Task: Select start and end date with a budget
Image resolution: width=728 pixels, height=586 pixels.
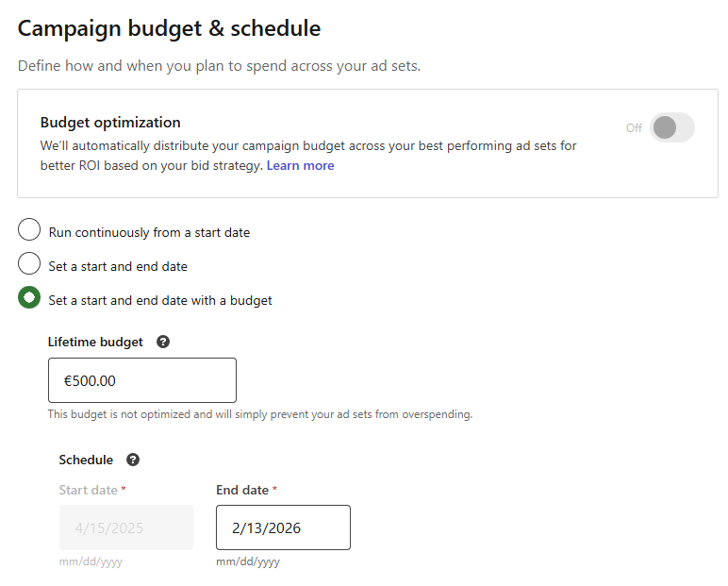Action: [29, 299]
